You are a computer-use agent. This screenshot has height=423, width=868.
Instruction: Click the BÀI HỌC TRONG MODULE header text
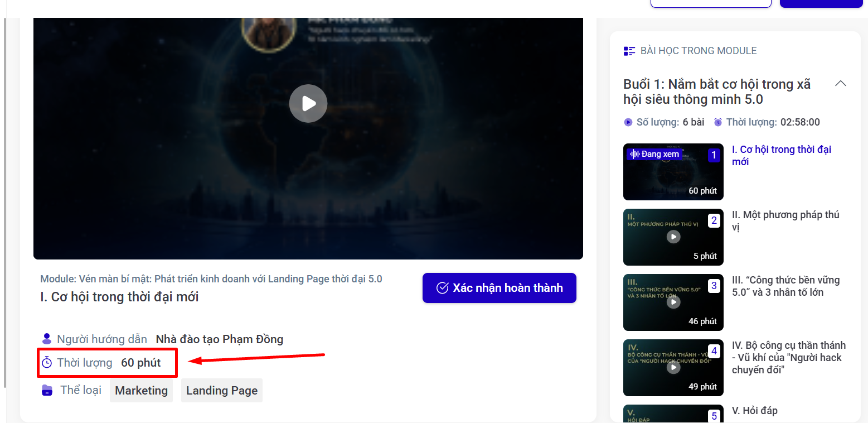[699, 51]
